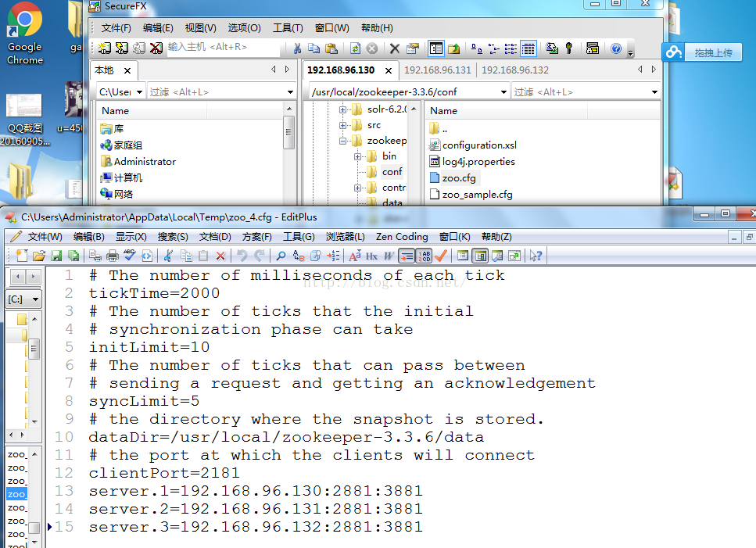Viewport: 756px width, 548px height.
Task: Toggle folder tree view in SecureFX toolbar
Action: pos(436,48)
